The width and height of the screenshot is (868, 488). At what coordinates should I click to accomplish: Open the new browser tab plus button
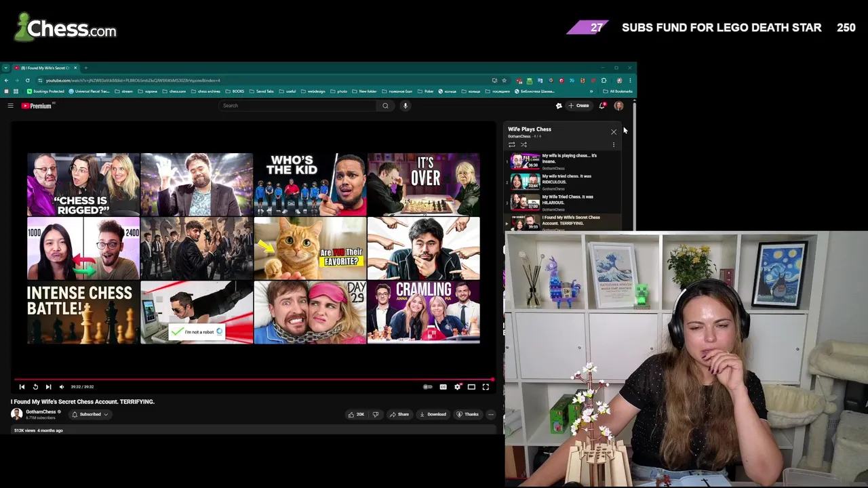tap(85, 68)
